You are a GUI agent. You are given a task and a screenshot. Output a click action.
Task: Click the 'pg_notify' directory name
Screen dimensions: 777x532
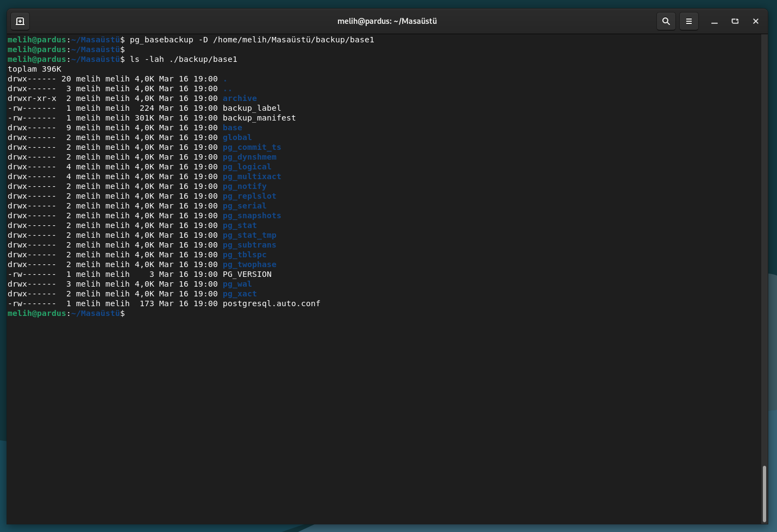tap(245, 186)
